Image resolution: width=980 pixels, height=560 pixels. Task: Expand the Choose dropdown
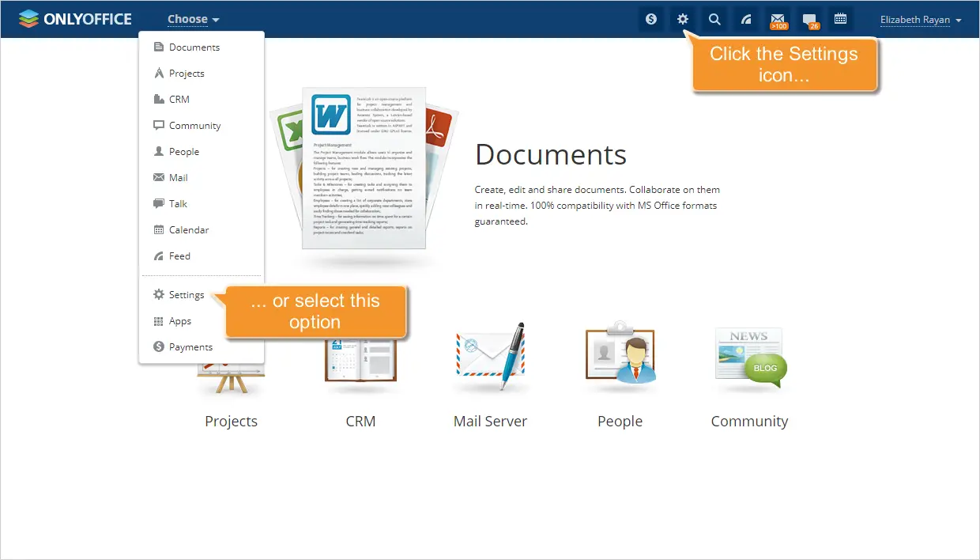[192, 19]
